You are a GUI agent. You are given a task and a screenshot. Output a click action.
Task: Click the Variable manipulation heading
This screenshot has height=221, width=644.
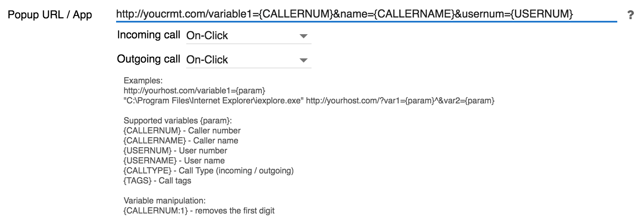[x=165, y=201]
